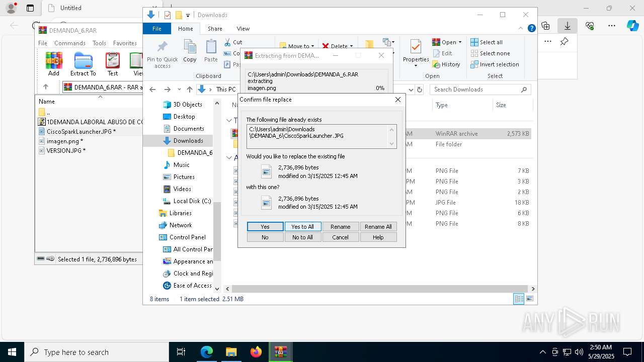Click the History ribbon command
Image resolution: width=644 pixels, height=362 pixels.
click(446, 64)
